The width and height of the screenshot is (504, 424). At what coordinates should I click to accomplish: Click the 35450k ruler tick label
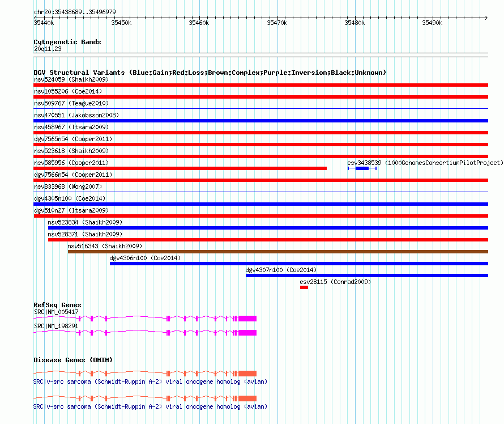(x=121, y=23)
